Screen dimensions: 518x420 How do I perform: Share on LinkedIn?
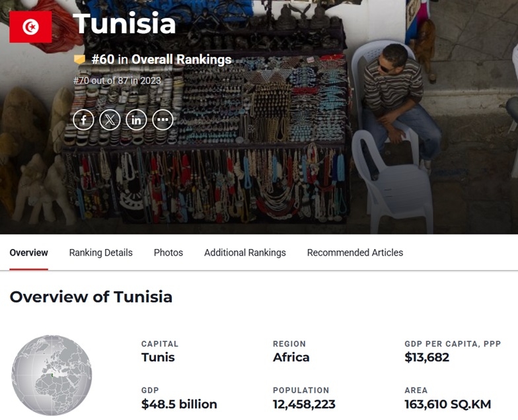pos(136,120)
